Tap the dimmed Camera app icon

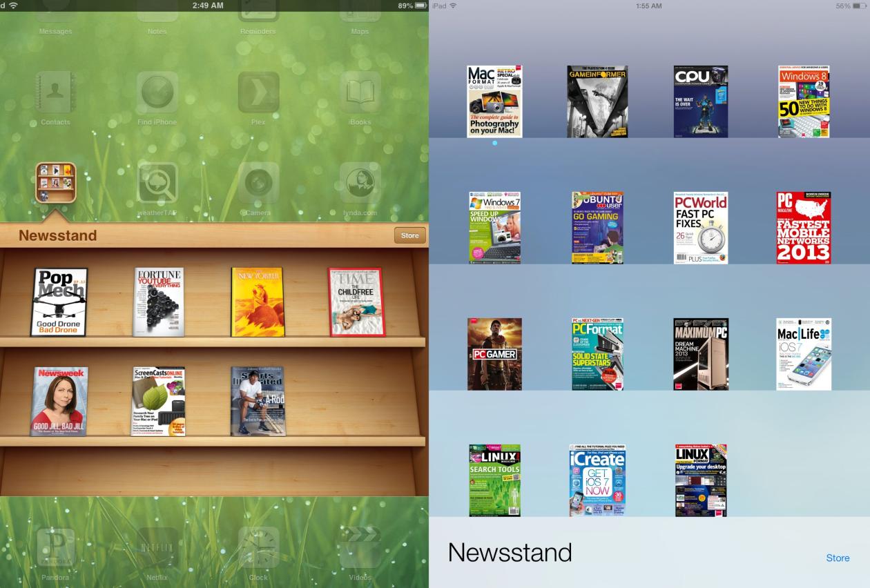[x=258, y=183]
